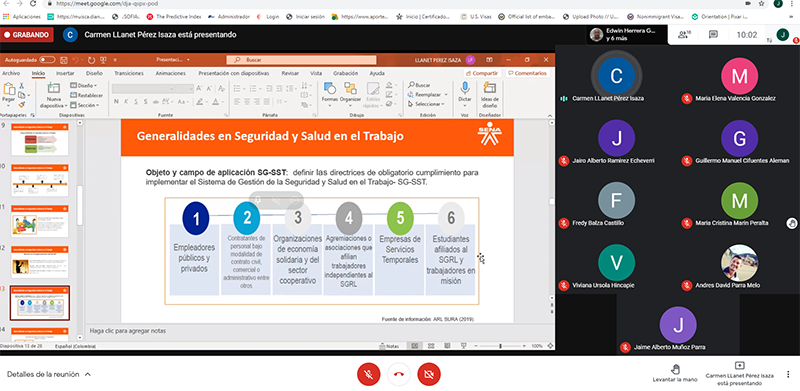Click the Compartir button
The height and width of the screenshot is (391, 800).
[482, 73]
